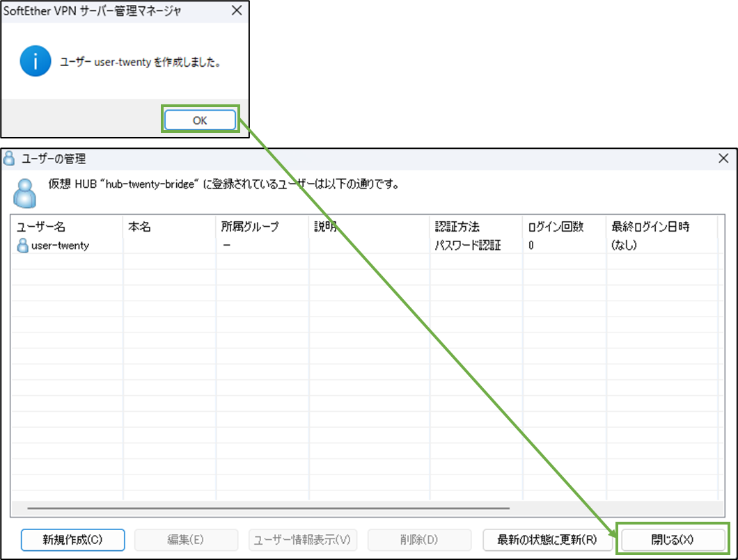Click the user icon beside user-twenty
The width and height of the screenshot is (738, 560).
coord(24,245)
